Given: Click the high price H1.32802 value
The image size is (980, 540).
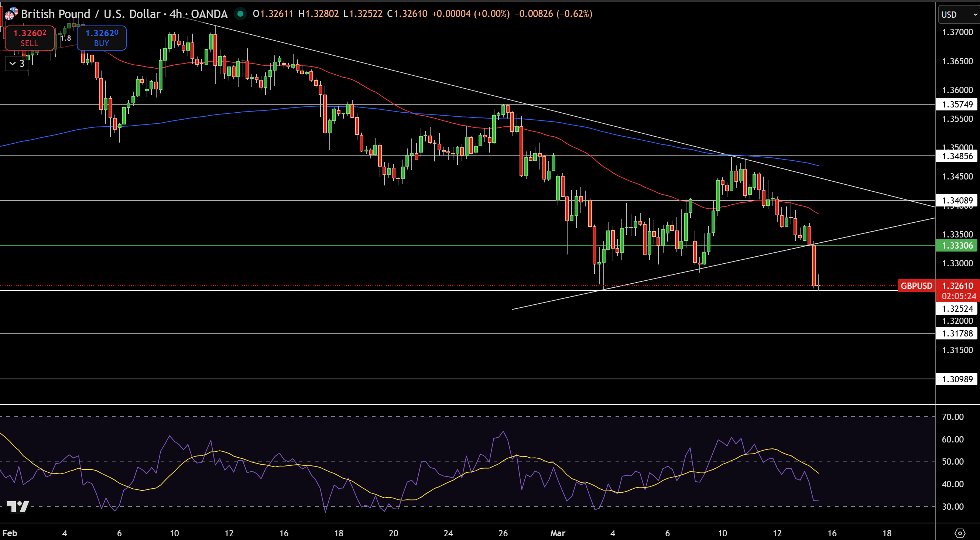Looking at the screenshot, I should (318, 14).
